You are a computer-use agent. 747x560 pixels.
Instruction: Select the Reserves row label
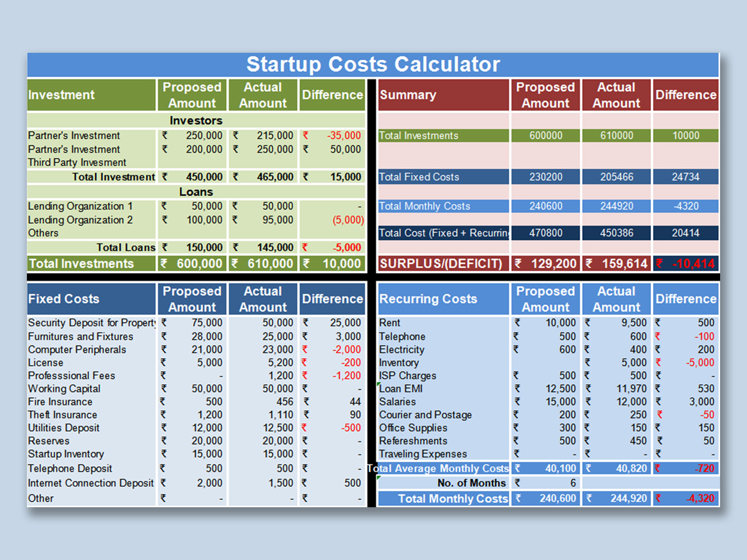[x=49, y=441]
